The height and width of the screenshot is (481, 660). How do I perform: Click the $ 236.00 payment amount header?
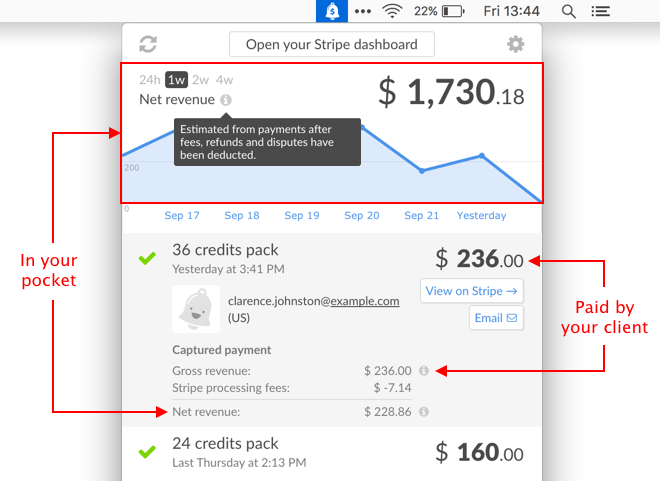(x=479, y=258)
